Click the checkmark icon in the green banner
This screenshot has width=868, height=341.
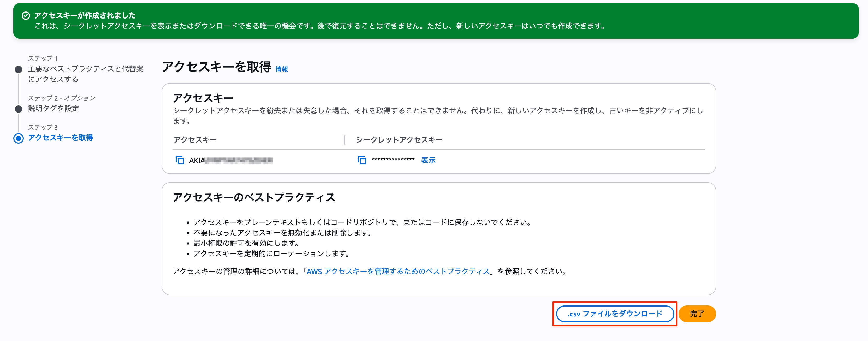[25, 15]
